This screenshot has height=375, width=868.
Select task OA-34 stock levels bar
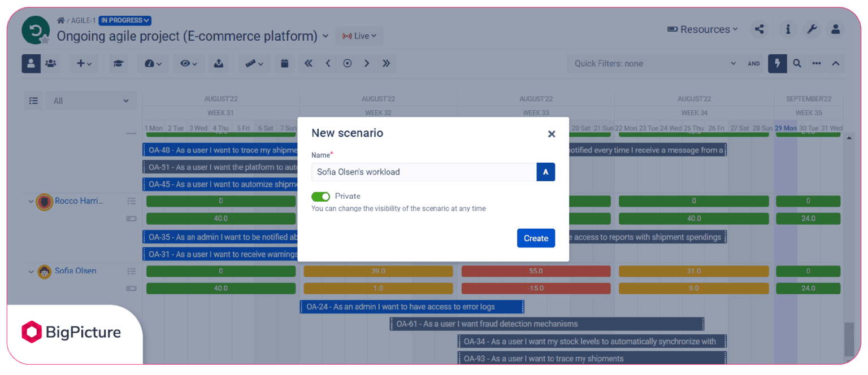tap(592, 341)
